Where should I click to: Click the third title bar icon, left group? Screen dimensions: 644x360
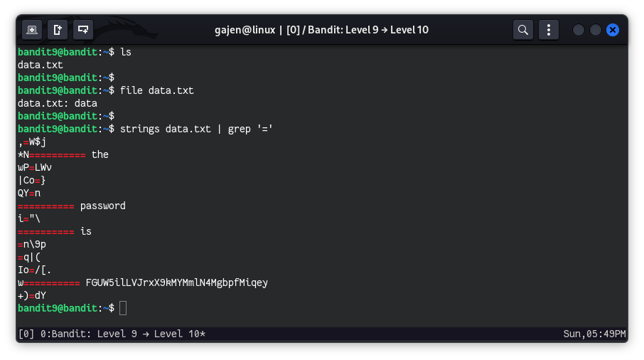point(83,30)
